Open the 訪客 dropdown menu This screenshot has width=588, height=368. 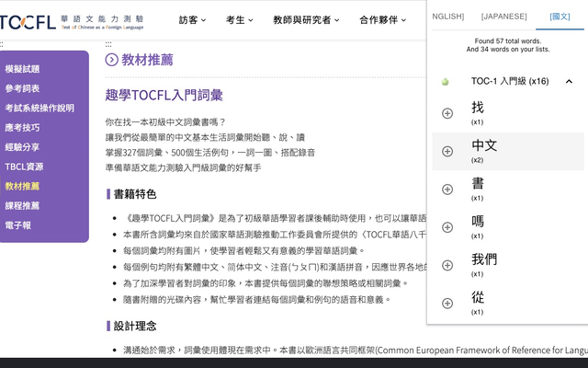pos(192,20)
